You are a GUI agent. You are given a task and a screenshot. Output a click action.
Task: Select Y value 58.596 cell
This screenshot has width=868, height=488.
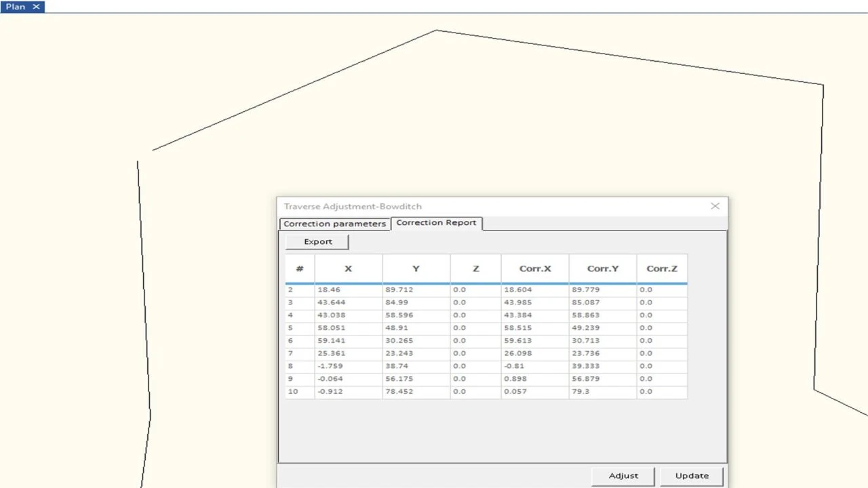(416, 315)
